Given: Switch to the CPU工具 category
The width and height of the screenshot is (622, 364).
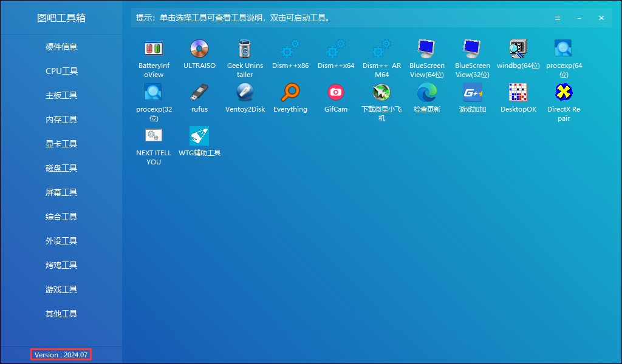Looking at the screenshot, I should point(61,71).
